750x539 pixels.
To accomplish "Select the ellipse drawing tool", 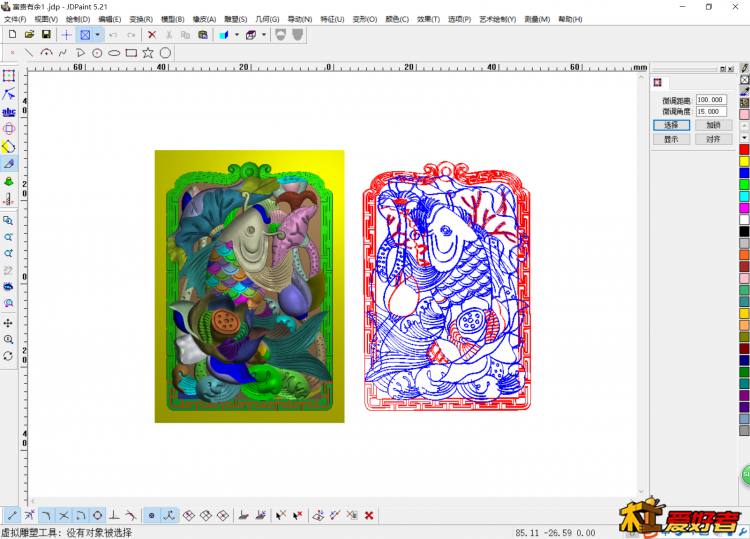I will click(114, 53).
